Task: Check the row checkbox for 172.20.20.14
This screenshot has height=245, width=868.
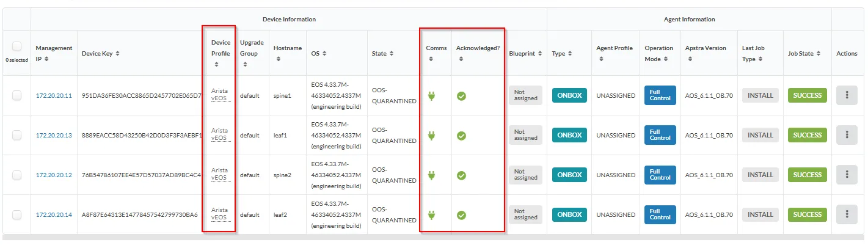Action: click(x=17, y=214)
